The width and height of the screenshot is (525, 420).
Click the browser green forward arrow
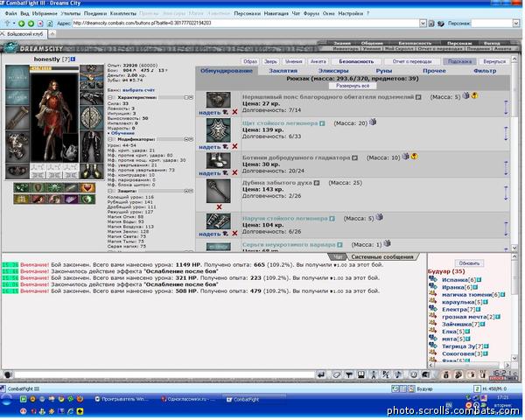(31, 24)
